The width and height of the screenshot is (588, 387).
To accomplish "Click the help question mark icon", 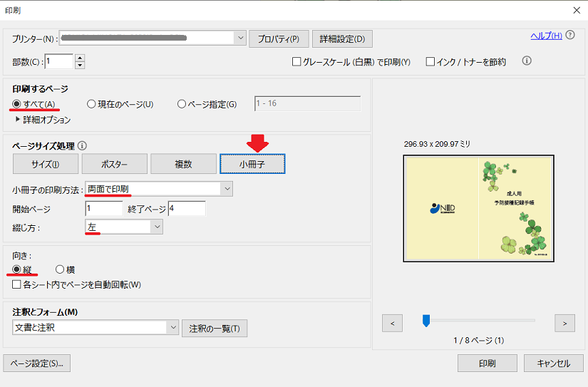I will pyautogui.click(x=570, y=35).
